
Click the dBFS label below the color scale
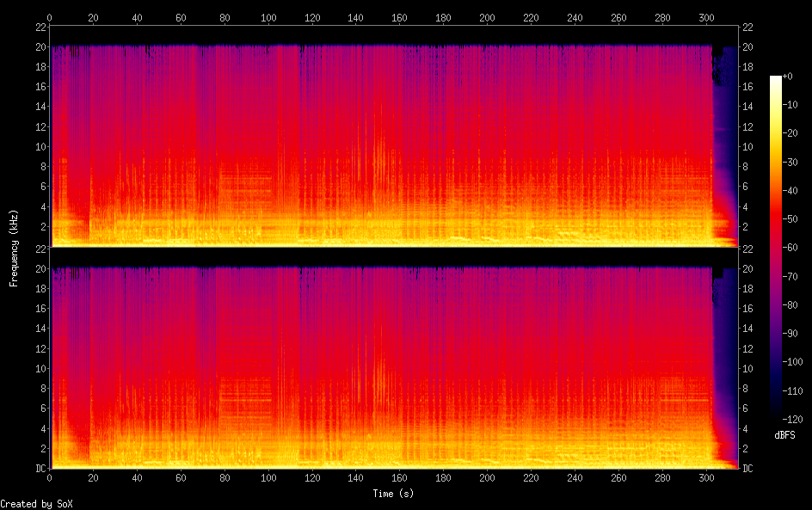coord(784,435)
